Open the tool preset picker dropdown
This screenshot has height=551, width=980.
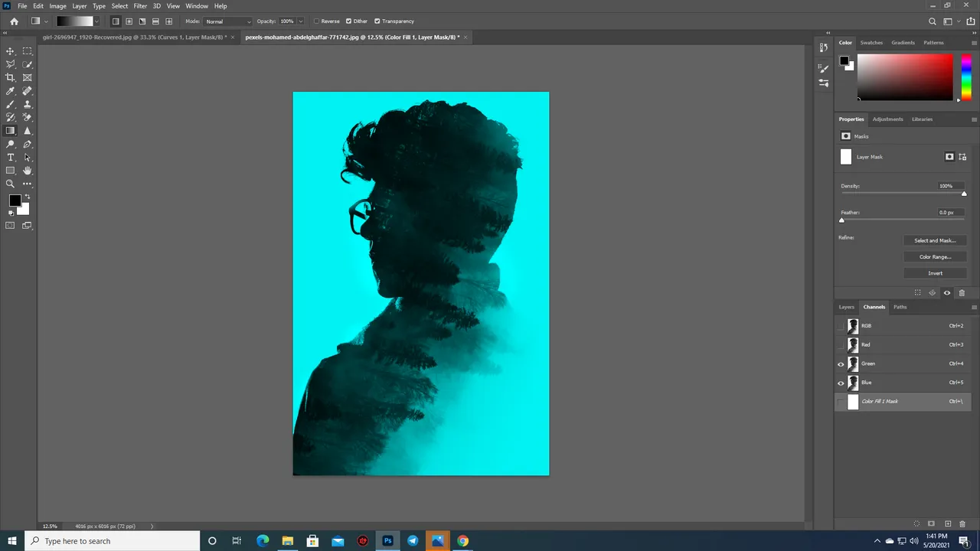47,21
